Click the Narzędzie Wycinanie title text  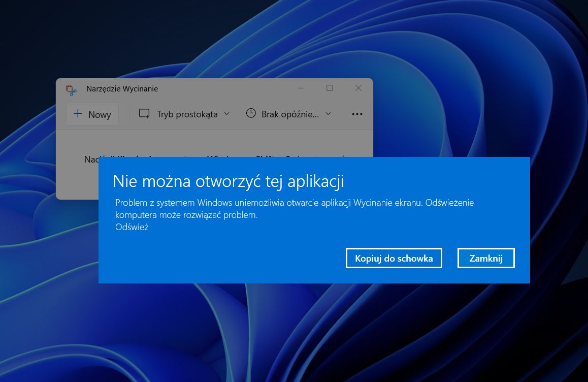pyautogui.click(x=122, y=89)
